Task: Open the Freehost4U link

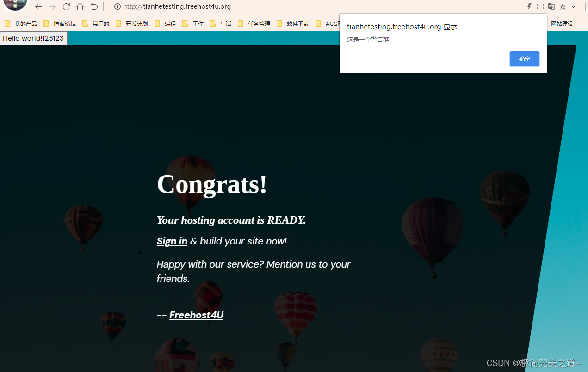Action: (196, 315)
